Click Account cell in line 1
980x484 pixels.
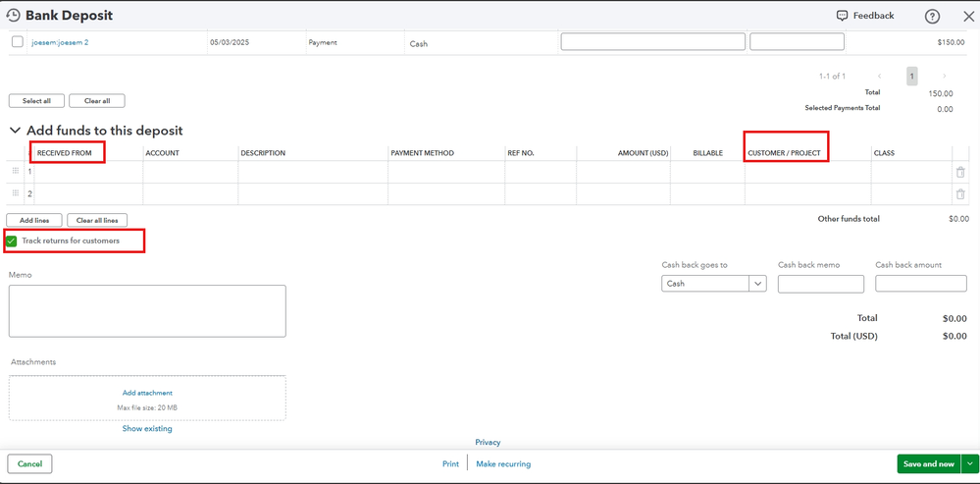[x=190, y=172]
